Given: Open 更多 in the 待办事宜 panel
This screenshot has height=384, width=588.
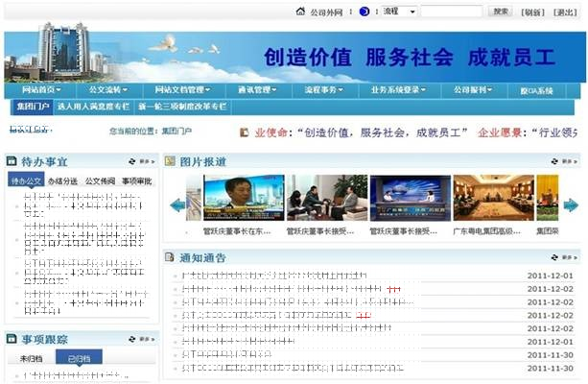Looking at the screenshot, I should tap(147, 161).
